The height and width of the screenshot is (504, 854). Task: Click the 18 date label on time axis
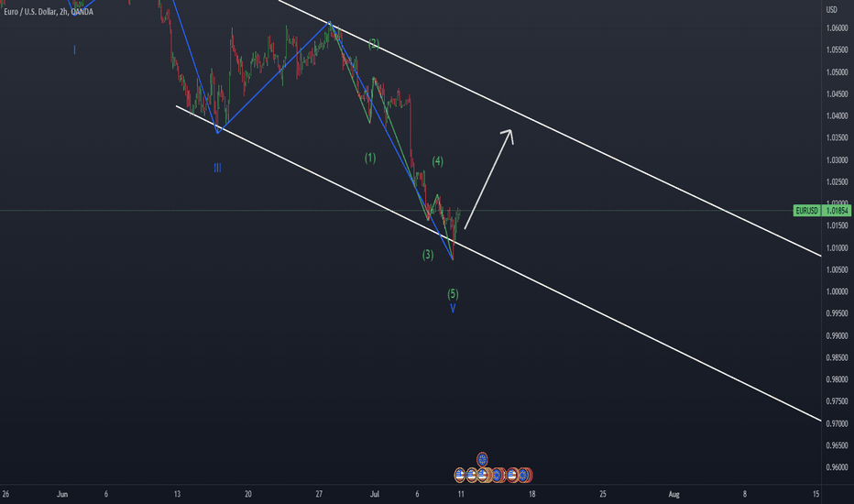[x=532, y=494]
